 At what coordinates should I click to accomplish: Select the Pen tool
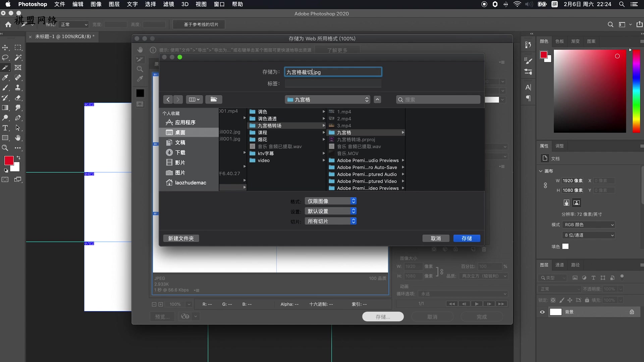(18, 118)
